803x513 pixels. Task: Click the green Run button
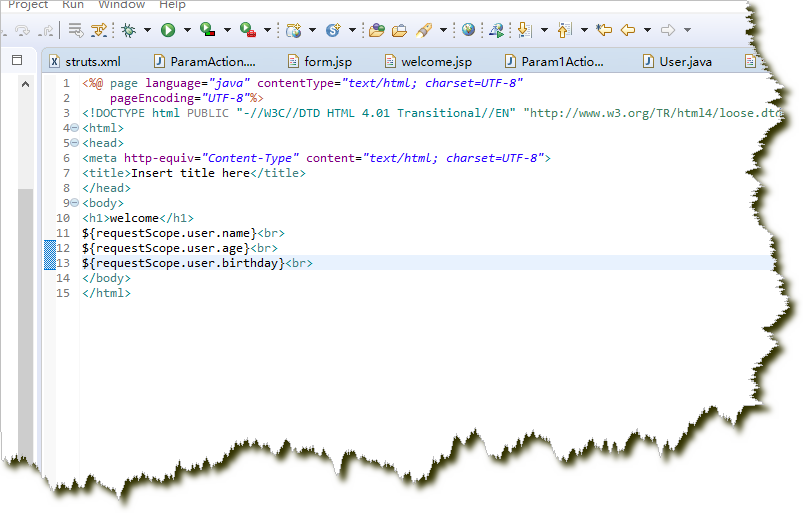pyautogui.click(x=168, y=30)
